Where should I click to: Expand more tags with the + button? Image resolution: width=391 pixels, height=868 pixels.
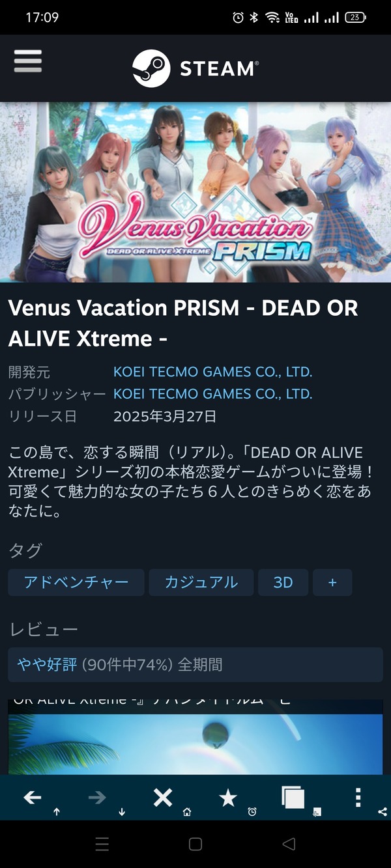pos(332,582)
